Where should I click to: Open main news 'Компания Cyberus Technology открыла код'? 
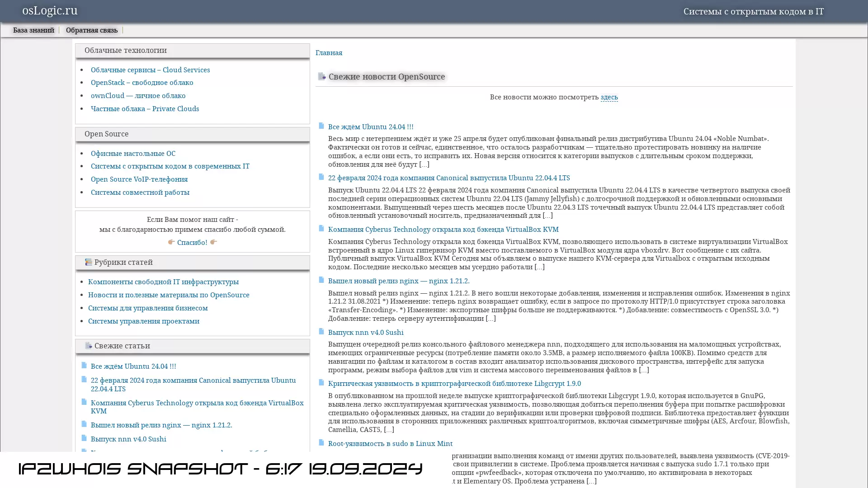[443, 230]
